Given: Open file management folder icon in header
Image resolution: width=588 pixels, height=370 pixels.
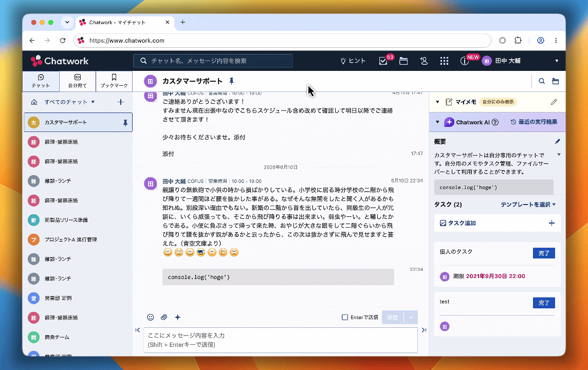Looking at the screenshot, I should (x=403, y=61).
